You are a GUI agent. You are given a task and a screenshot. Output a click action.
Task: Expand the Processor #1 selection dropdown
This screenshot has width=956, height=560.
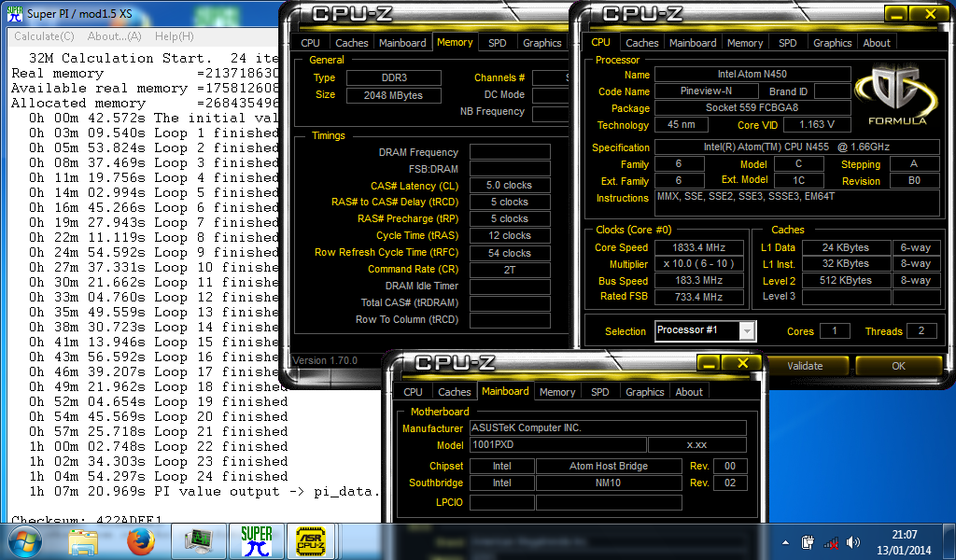click(x=747, y=331)
